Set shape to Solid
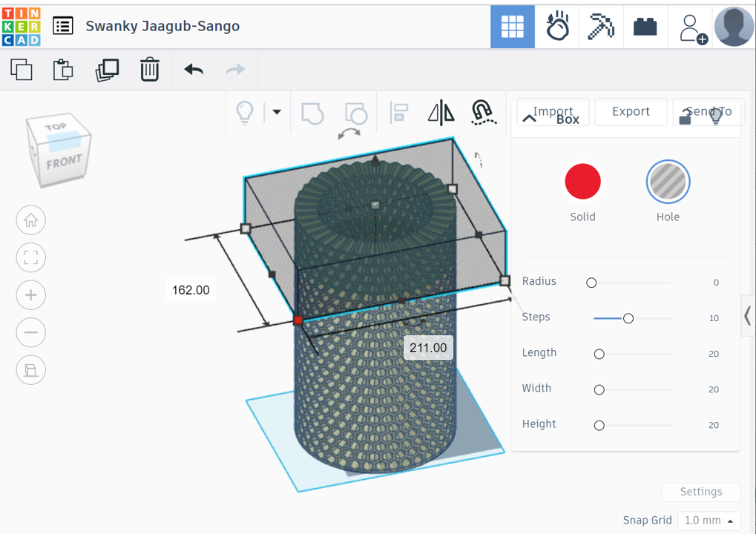Screen dimensions: 756x534 [582, 182]
